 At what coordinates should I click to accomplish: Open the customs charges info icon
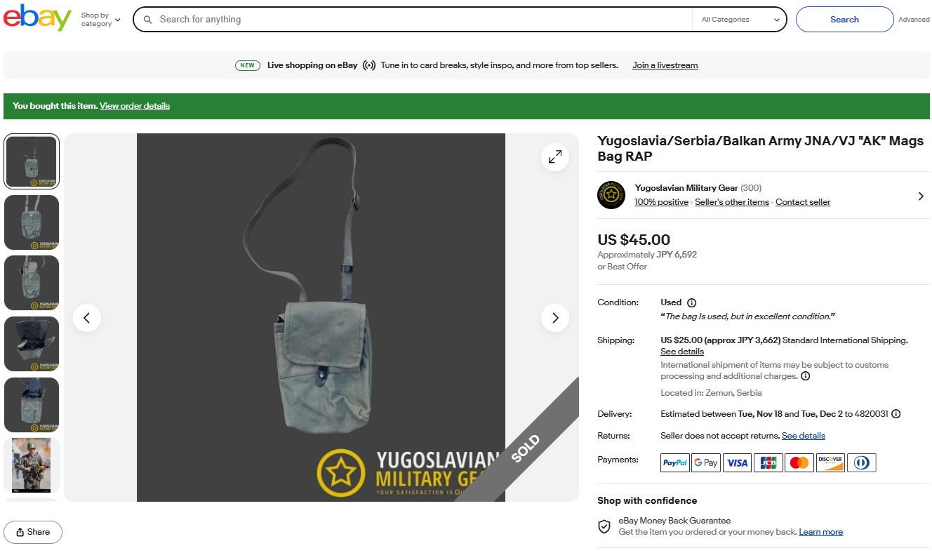click(805, 376)
